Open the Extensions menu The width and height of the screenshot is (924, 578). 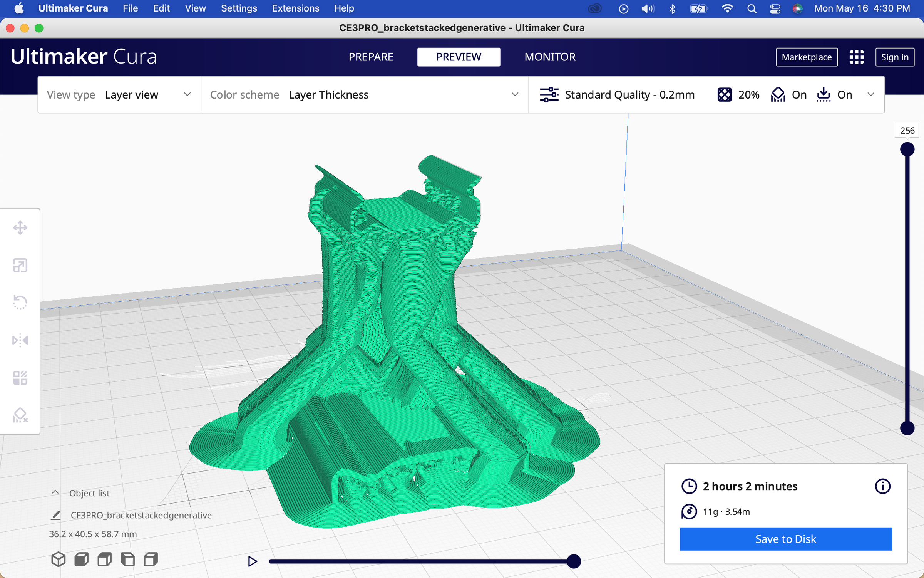click(296, 8)
